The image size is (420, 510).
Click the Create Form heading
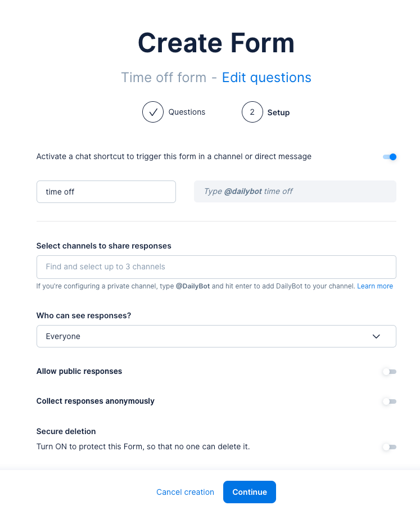(216, 43)
